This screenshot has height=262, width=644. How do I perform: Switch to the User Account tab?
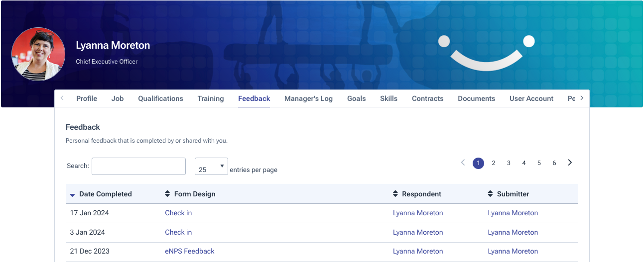pyautogui.click(x=531, y=98)
